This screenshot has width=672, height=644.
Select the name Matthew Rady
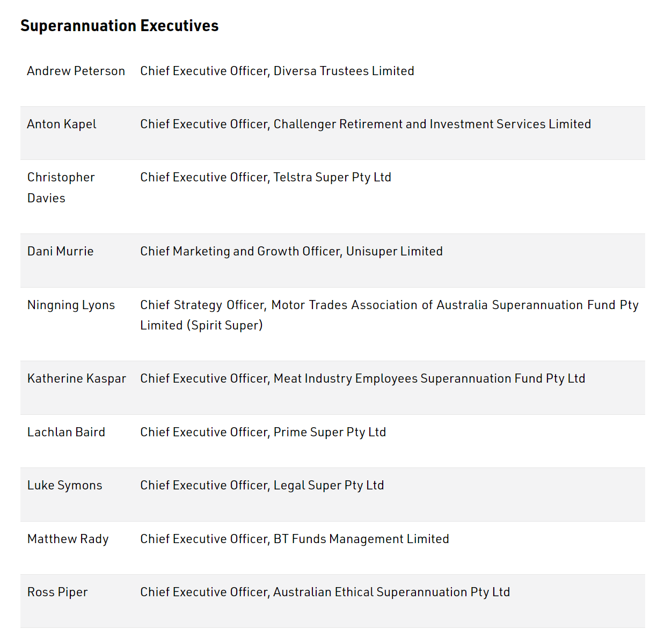pyautogui.click(x=68, y=539)
